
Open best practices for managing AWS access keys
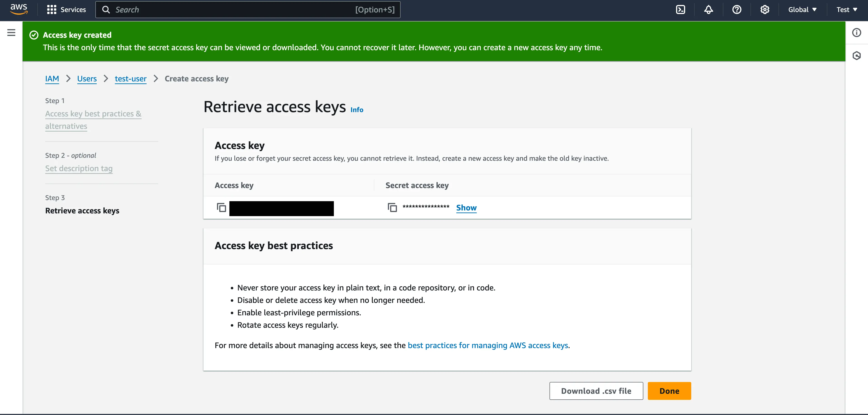488,345
